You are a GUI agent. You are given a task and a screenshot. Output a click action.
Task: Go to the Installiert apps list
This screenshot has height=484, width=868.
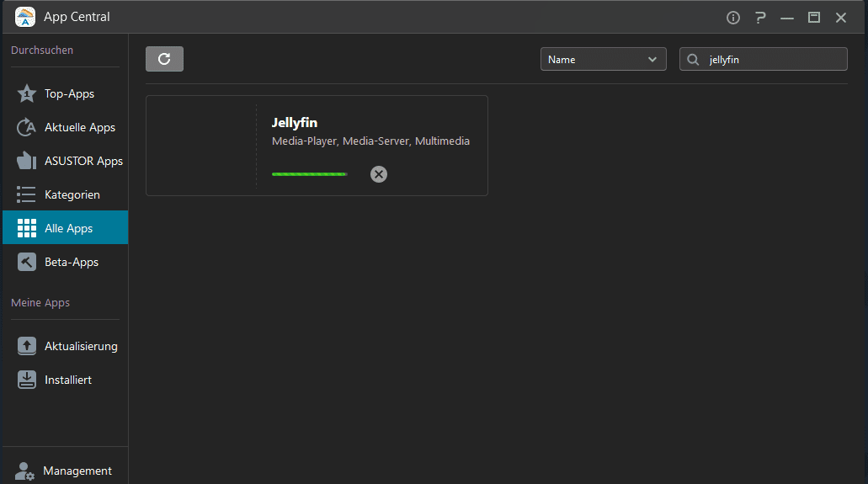tap(67, 380)
